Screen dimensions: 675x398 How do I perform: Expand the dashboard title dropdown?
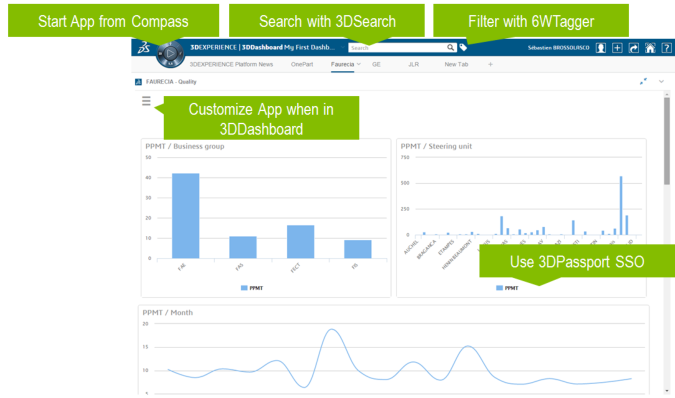click(x=343, y=47)
